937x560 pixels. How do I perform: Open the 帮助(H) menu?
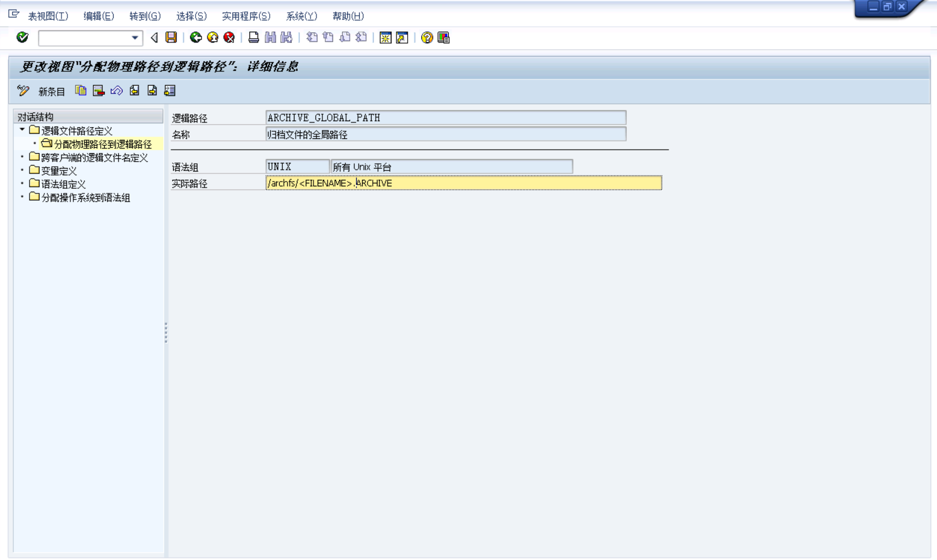348,16
